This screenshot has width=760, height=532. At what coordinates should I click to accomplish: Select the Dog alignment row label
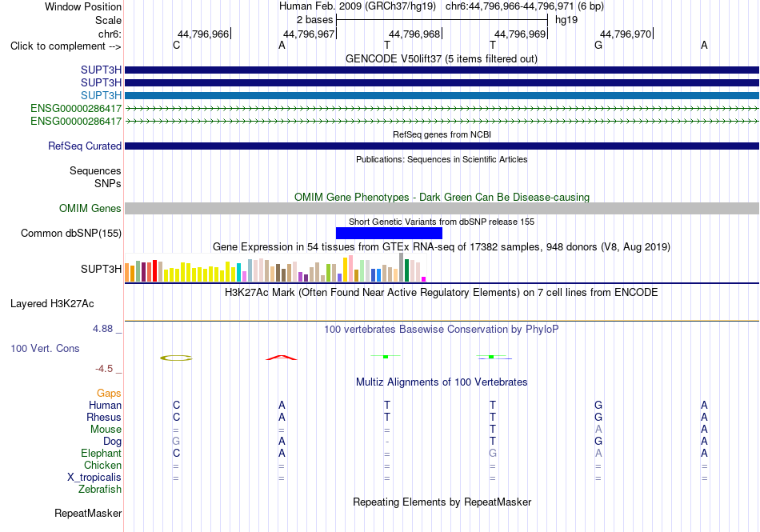[x=112, y=442]
